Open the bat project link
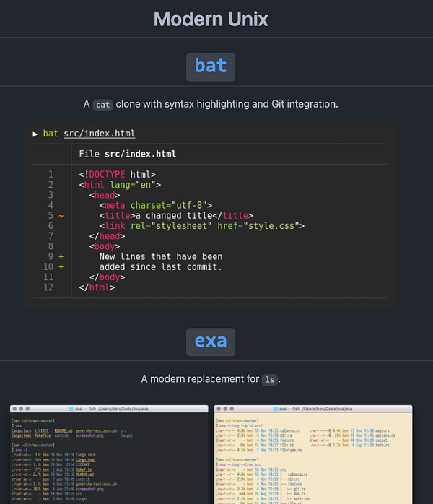The image size is (433, 504). 211,66
